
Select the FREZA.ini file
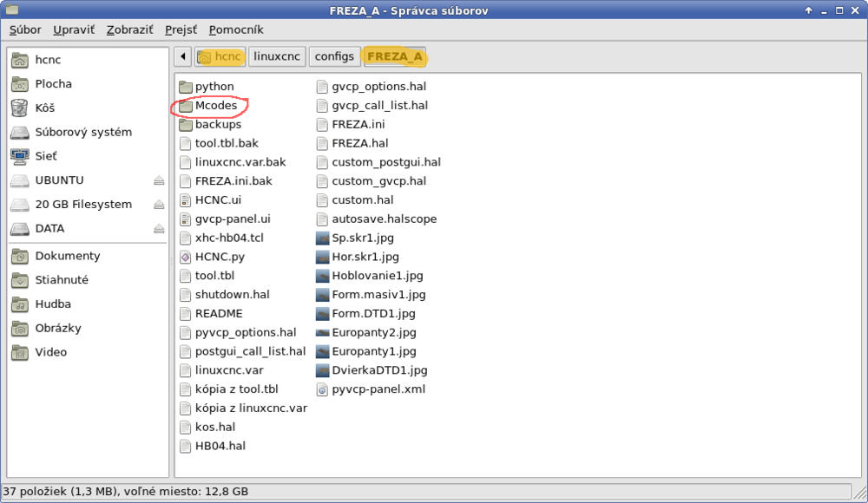(359, 124)
